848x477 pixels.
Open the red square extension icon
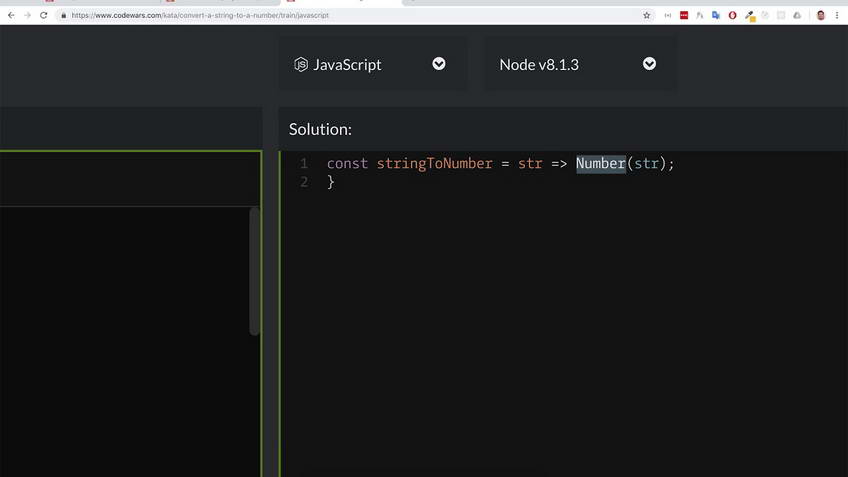pos(684,15)
